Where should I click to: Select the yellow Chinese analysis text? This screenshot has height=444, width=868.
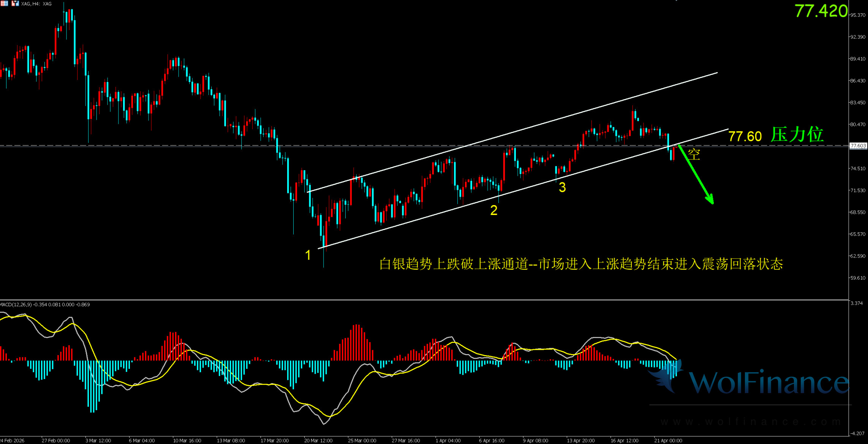580,264
